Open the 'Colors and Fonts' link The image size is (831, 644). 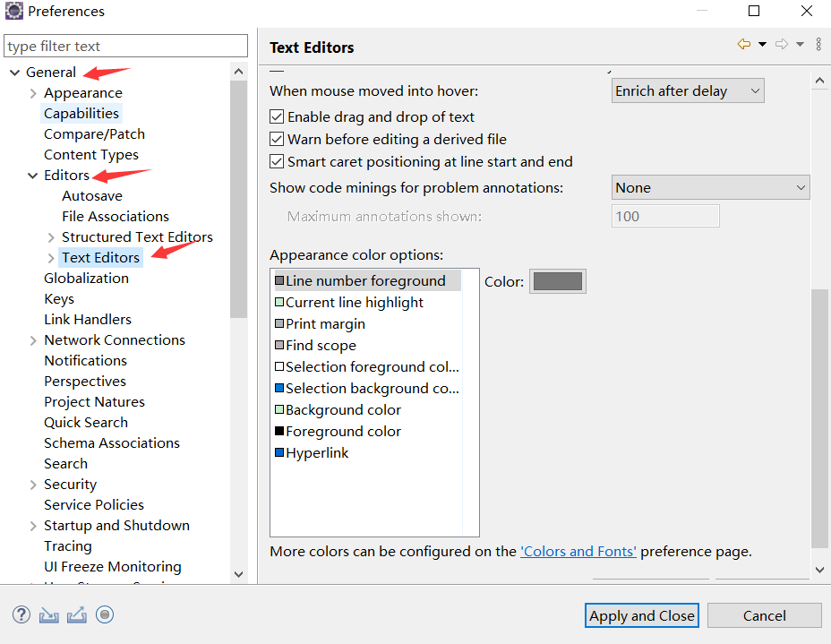pyautogui.click(x=578, y=552)
